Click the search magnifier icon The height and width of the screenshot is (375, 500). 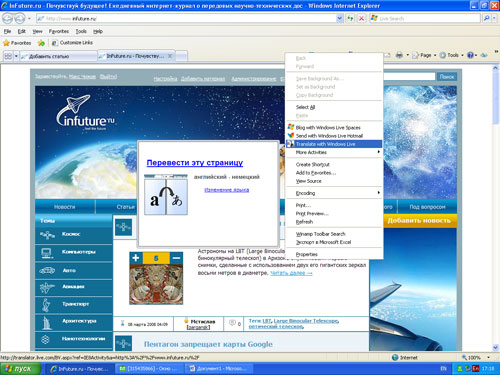coord(487,18)
